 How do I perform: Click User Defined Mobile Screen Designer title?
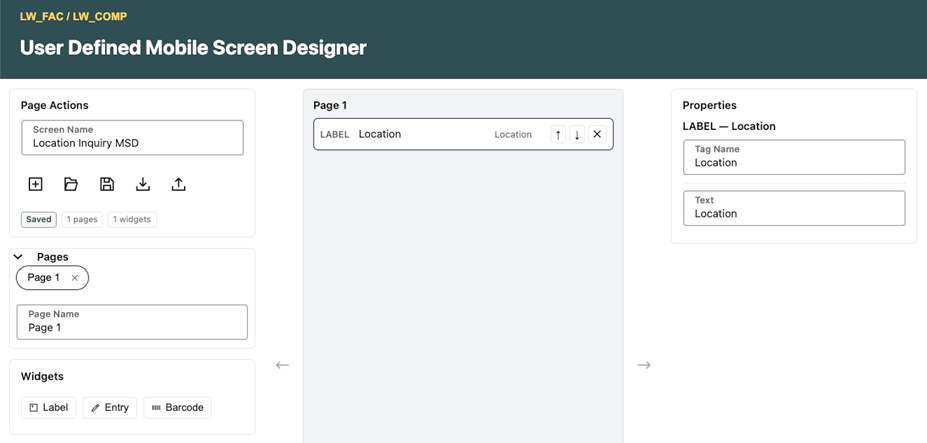click(x=193, y=47)
